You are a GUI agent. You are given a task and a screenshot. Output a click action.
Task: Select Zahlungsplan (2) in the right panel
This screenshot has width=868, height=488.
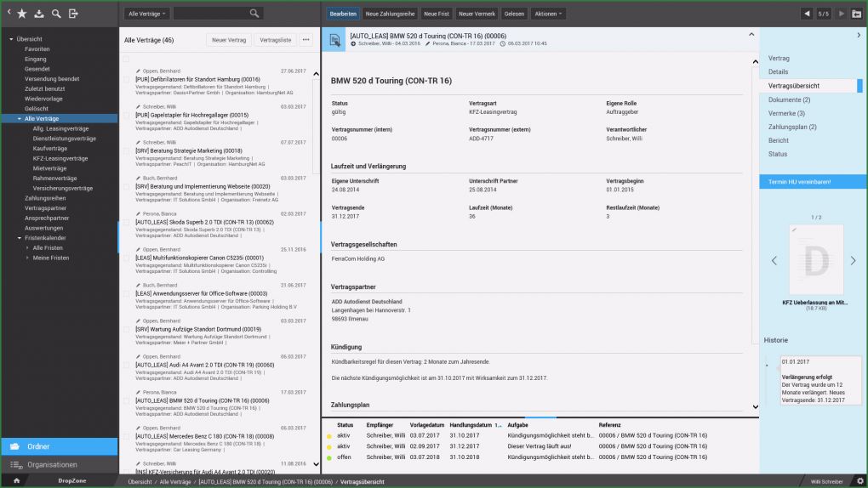point(792,127)
